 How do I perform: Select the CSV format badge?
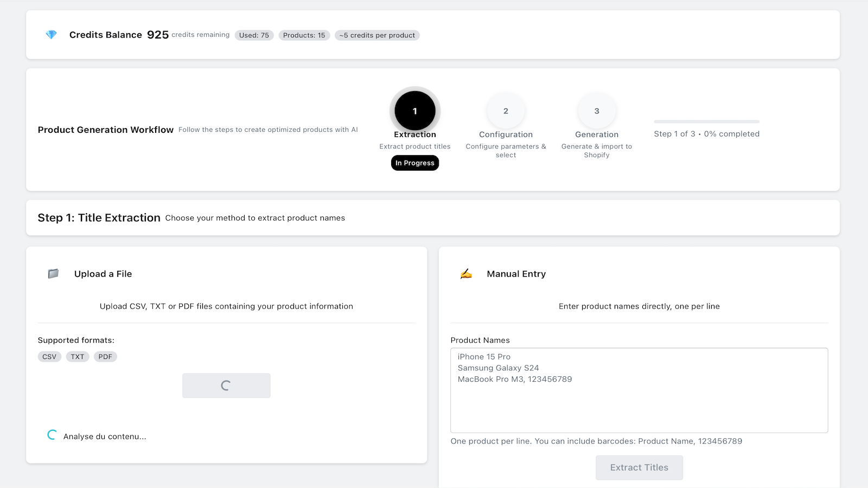coord(49,356)
